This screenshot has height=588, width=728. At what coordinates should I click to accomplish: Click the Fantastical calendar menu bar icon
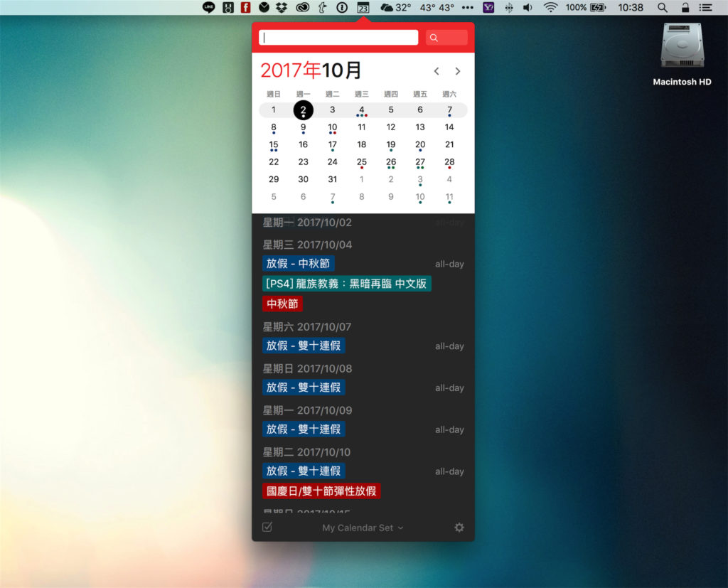coord(363,7)
